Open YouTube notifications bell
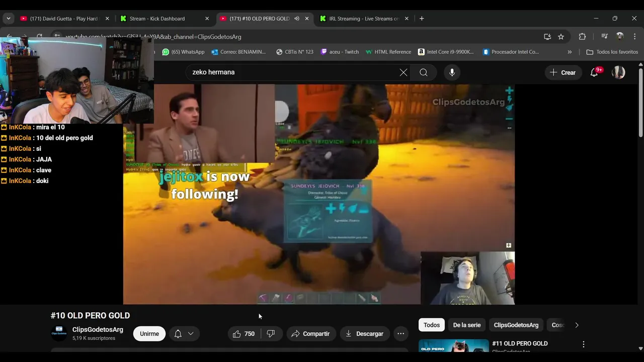This screenshot has height=362, width=644. click(594, 72)
